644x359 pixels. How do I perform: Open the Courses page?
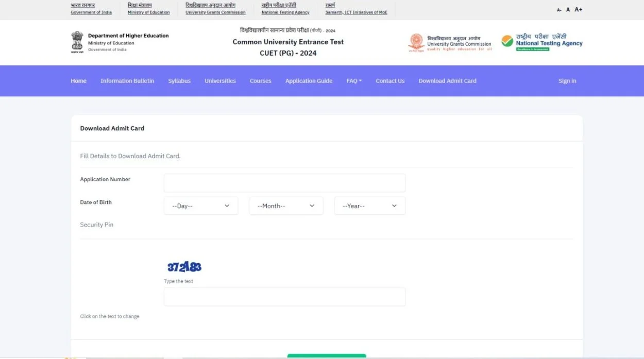point(261,81)
